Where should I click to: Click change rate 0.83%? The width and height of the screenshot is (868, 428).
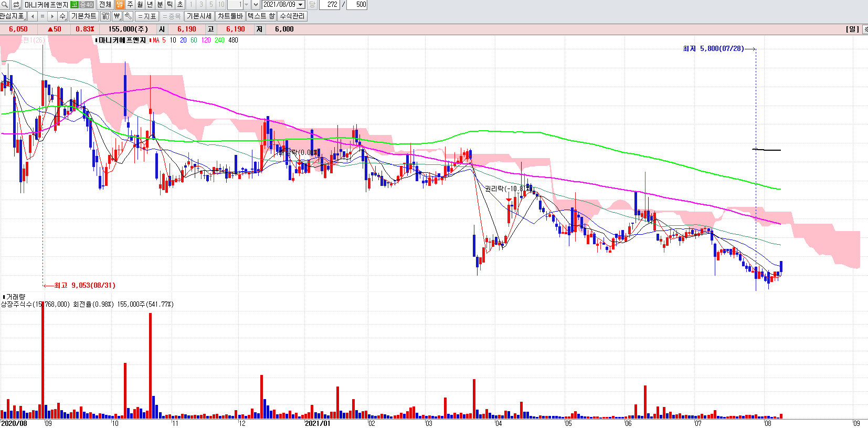tap(85, 29)
